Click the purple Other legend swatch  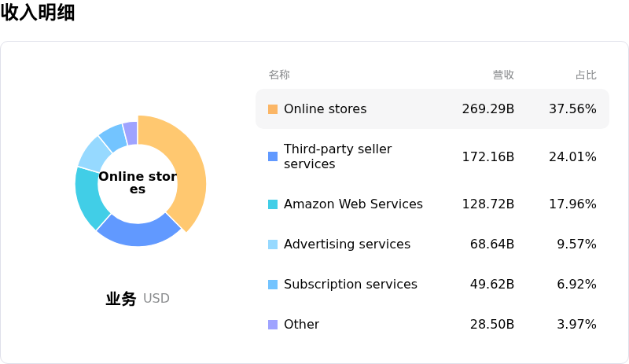click(x=273, y=325)
